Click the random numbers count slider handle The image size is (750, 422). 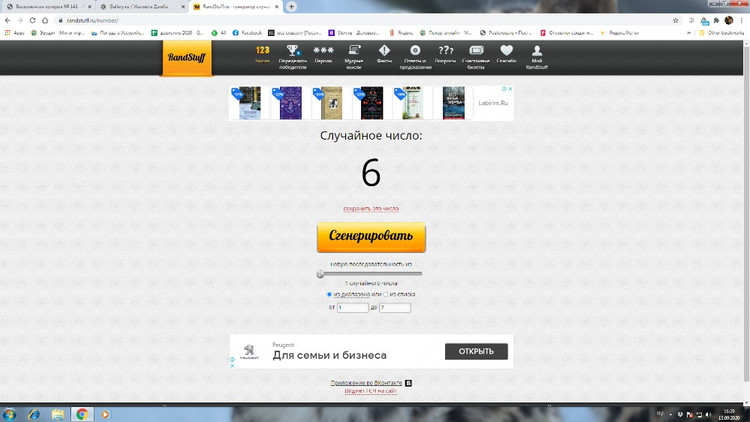[320, 273]
